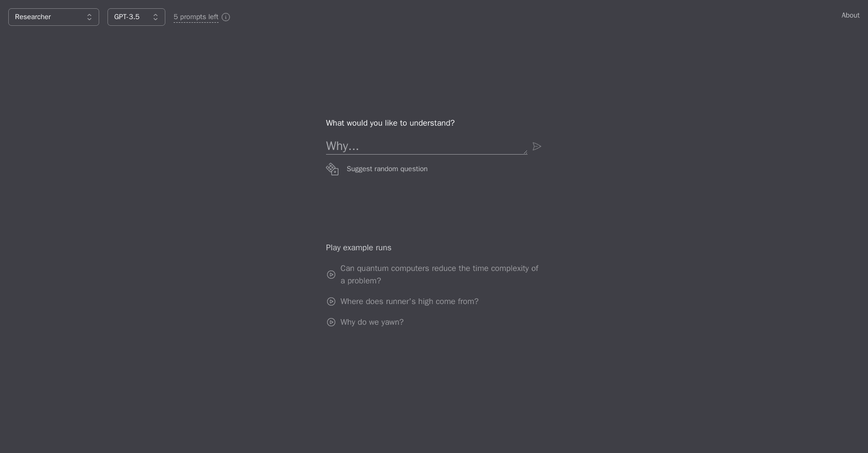Screen dimensions: 868x453
Task: Open the GPT-3.5 model dropdown
Action: click(135, 17)
